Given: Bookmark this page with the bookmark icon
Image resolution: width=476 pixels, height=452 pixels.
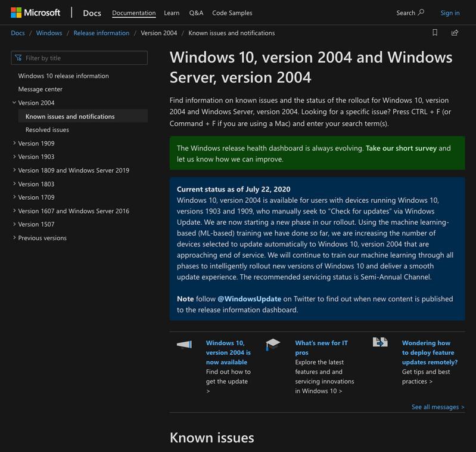Looking at the screenshot, I should click(x=435, y=33).
